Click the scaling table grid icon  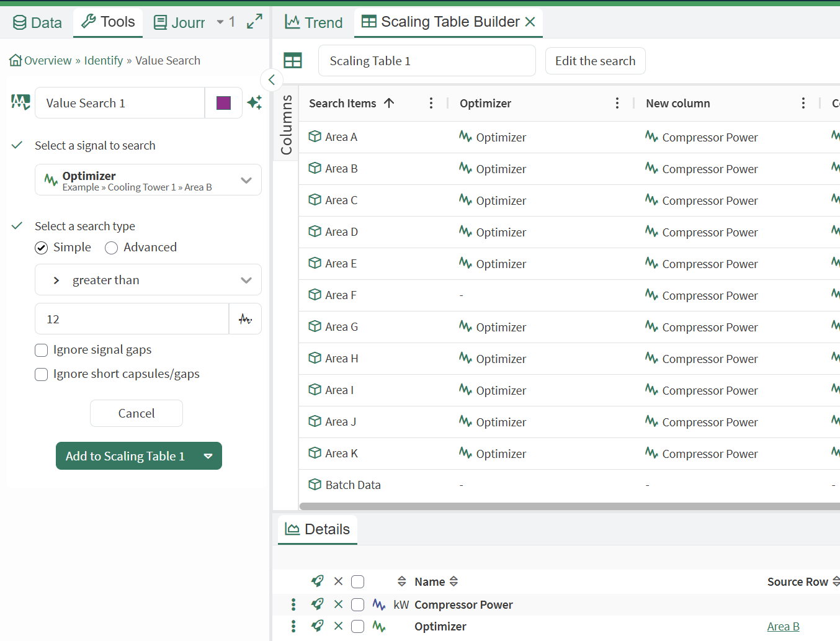[293, 60]
